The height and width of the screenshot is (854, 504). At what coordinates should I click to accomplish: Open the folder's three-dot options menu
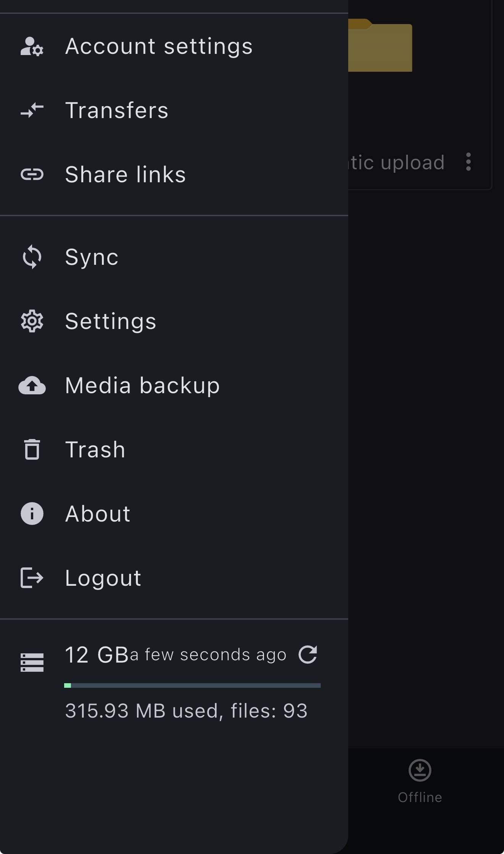[468, 162]
